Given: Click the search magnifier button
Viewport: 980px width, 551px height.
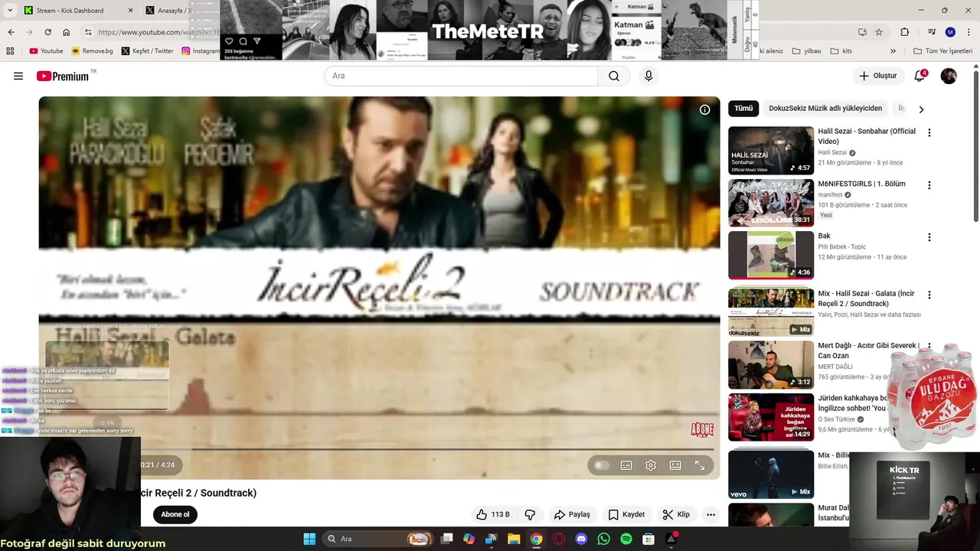Looking at the screenshot, I should [x=614, y=76].
